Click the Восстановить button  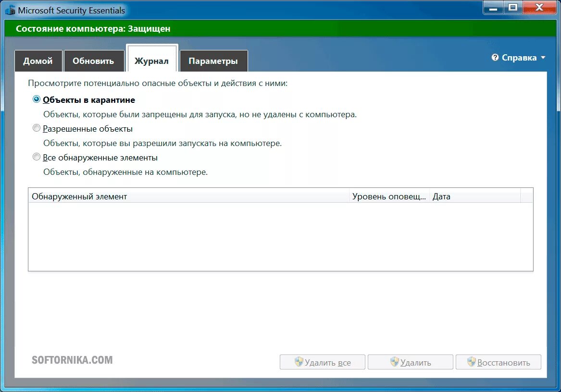(x=499, y=362)
